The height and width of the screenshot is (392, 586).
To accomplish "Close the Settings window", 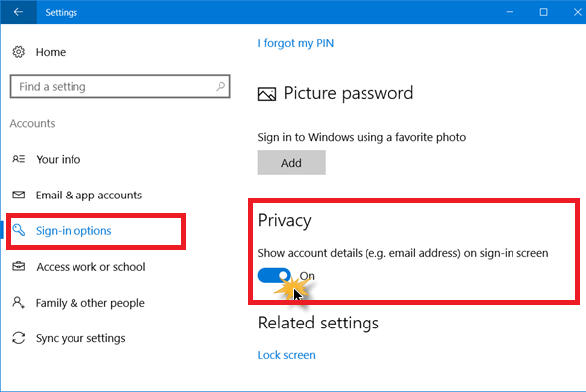I will click(x=577, y=12).
